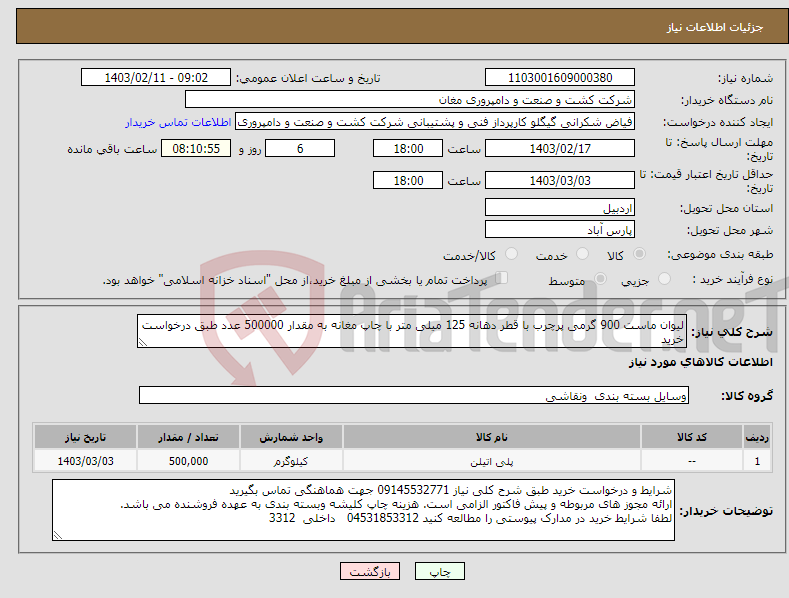Click the remaining time field 08:10:55
This screenshot has height=598, width=789.
196,148
